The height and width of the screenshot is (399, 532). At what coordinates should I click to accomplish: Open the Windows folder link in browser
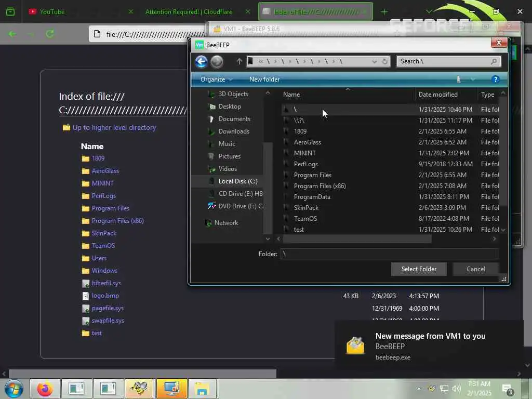coord(104,271)
